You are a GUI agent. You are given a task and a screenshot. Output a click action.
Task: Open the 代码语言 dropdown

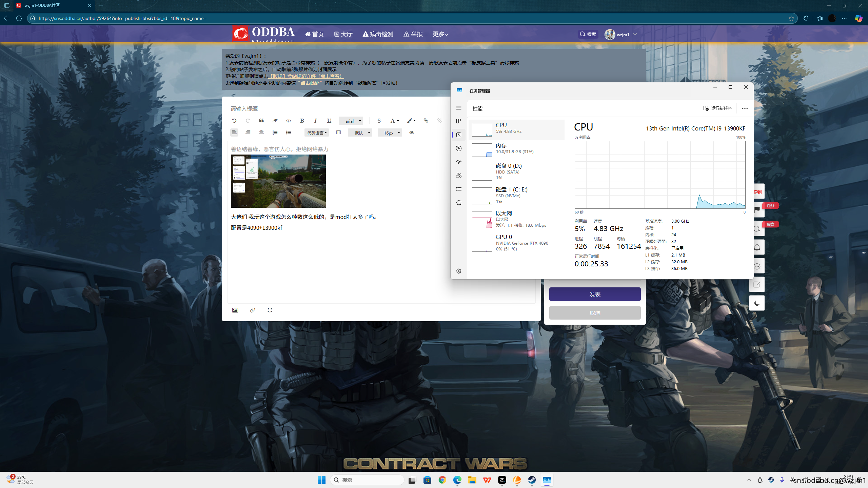tap(317, 133)
